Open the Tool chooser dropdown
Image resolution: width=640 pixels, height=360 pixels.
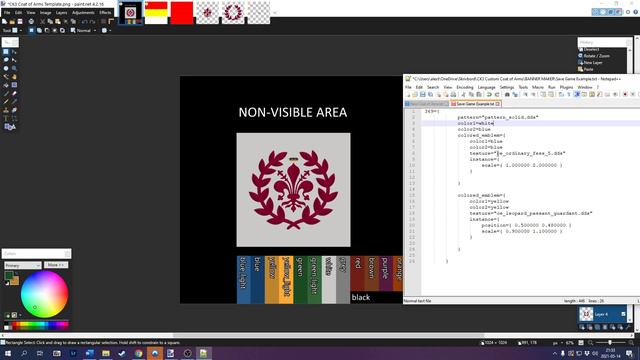click(x=17, y=30)
